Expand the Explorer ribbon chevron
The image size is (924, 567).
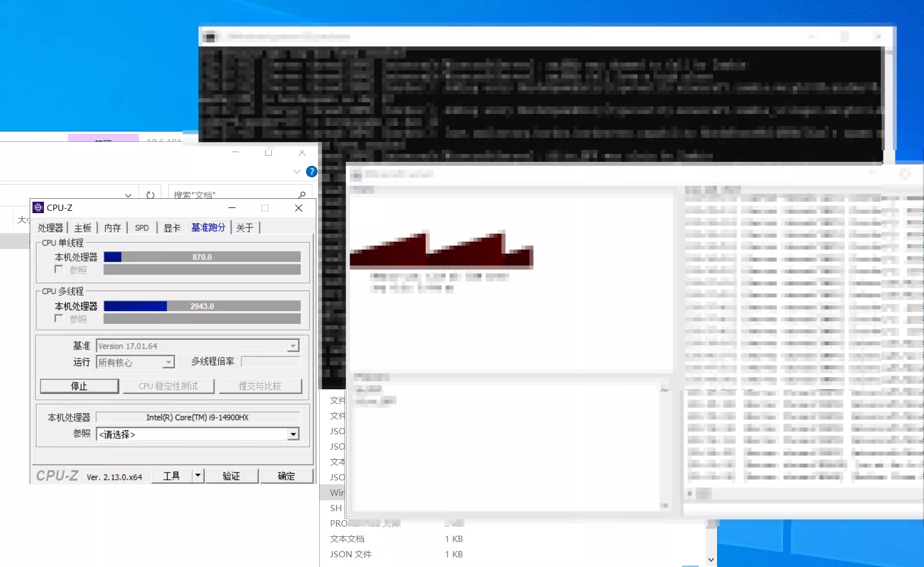click(x=296, y=172)
